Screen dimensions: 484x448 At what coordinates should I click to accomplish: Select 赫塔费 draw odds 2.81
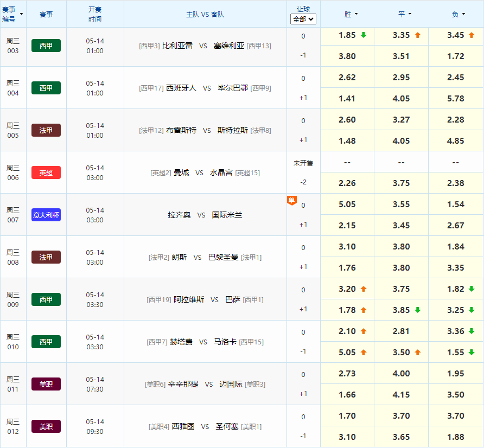coord(402,331)
